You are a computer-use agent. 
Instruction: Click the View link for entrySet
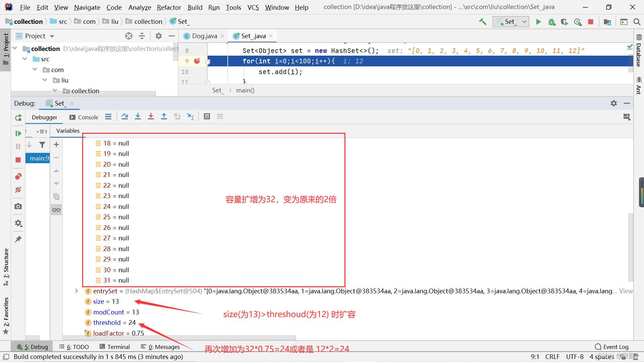[x=626, y=291]
